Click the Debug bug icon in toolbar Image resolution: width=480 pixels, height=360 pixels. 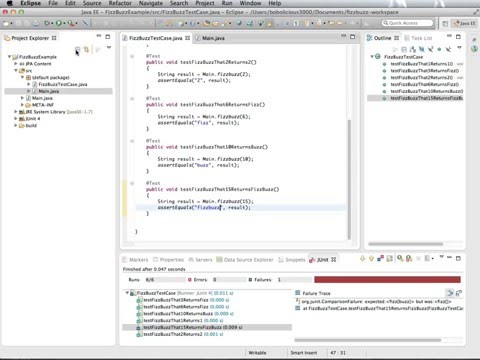pyautogui.click(x=47, y=23)
